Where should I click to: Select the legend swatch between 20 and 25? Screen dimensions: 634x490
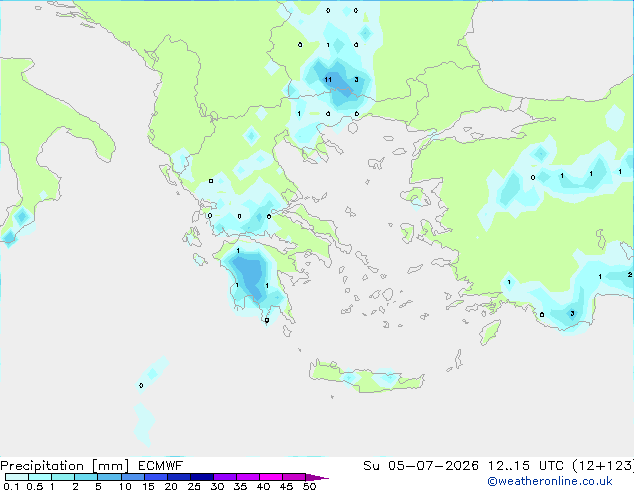click(179, 477)
